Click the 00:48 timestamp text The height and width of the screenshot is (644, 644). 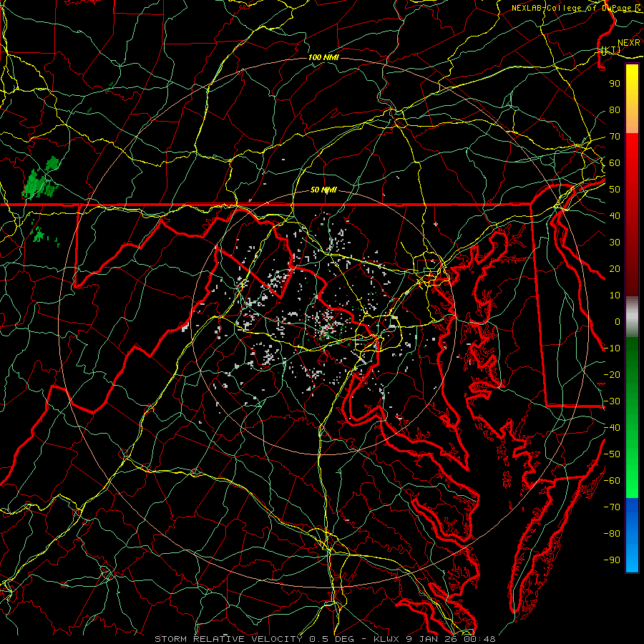point(479,639)
